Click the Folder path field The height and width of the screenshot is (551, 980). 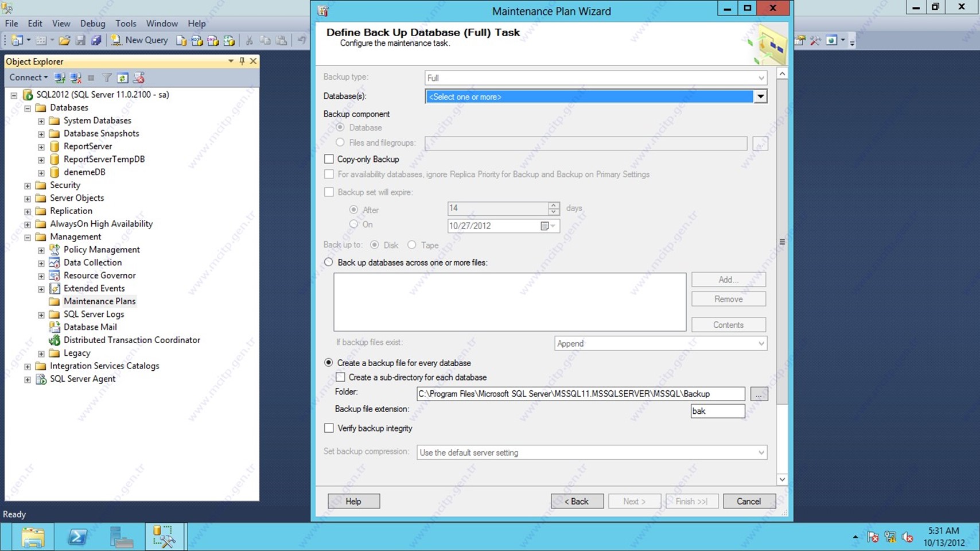[x=581, y=394]
